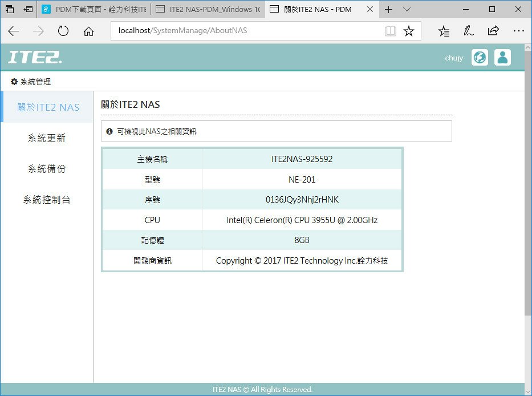Add this page to favorites

(x=409, y=31)
